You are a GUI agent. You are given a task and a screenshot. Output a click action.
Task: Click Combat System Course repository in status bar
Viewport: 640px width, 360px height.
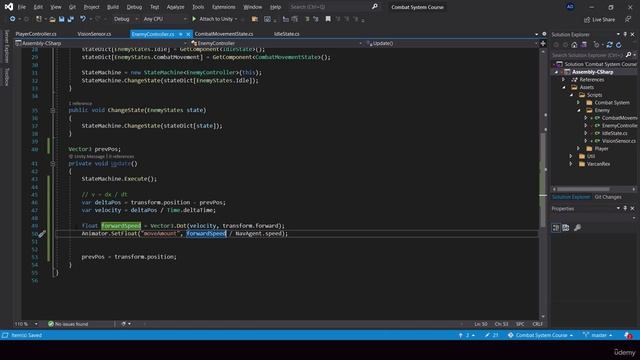point(540,335)
